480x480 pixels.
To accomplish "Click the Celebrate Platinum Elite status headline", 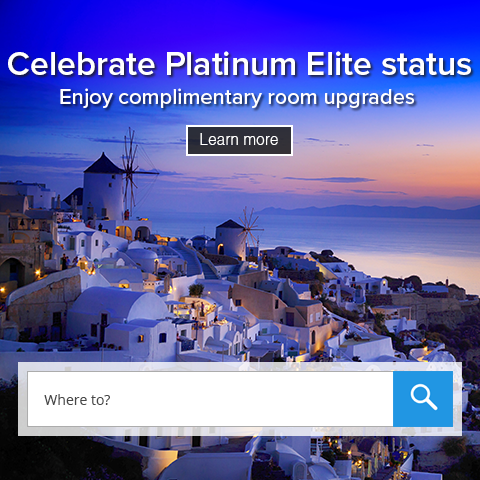I will click(239, 64).
